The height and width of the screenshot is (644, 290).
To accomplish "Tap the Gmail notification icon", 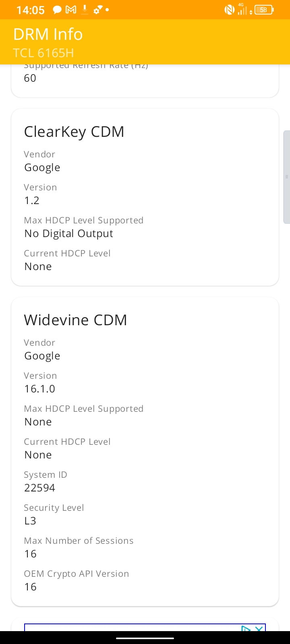I will 71,10.
